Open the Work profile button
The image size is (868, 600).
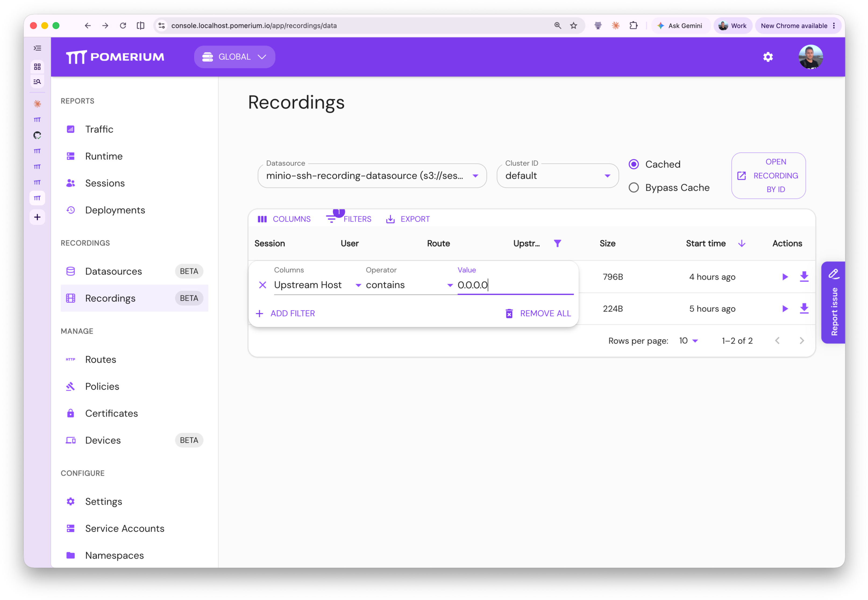(732, 26)
